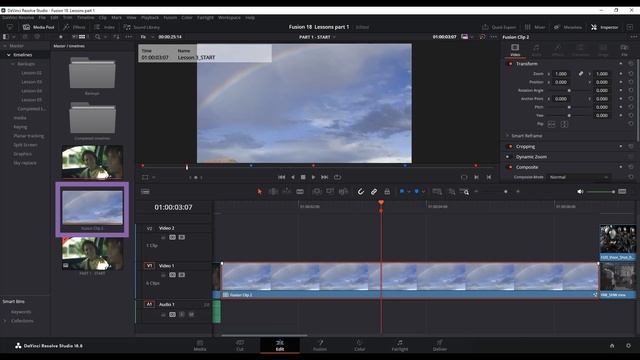Open the Timeline menu

[x=86, y=18]
